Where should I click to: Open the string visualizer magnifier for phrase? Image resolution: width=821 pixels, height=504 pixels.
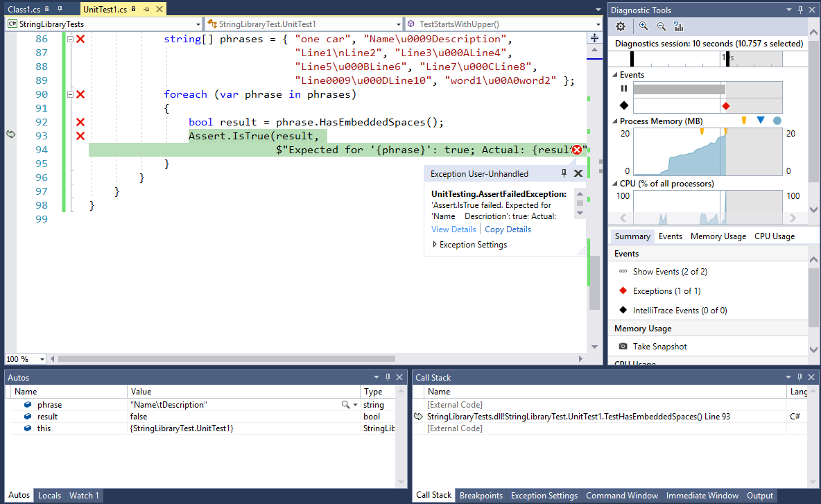click(x=345, y=404)
